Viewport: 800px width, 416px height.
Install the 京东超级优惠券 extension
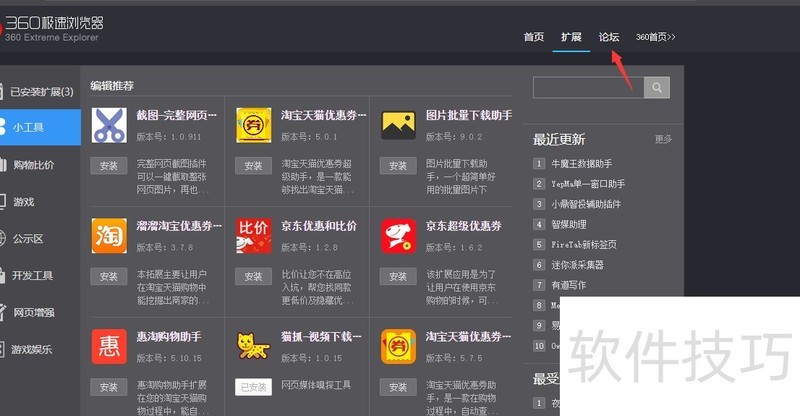tap(398, 276)
